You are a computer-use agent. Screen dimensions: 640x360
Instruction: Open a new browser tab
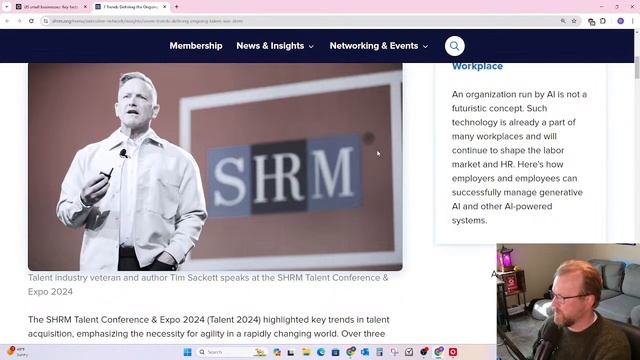[x=177, y=7]
